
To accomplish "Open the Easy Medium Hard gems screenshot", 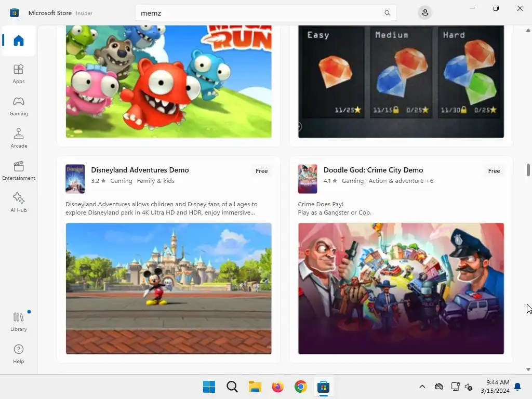I will coord(401,82).
